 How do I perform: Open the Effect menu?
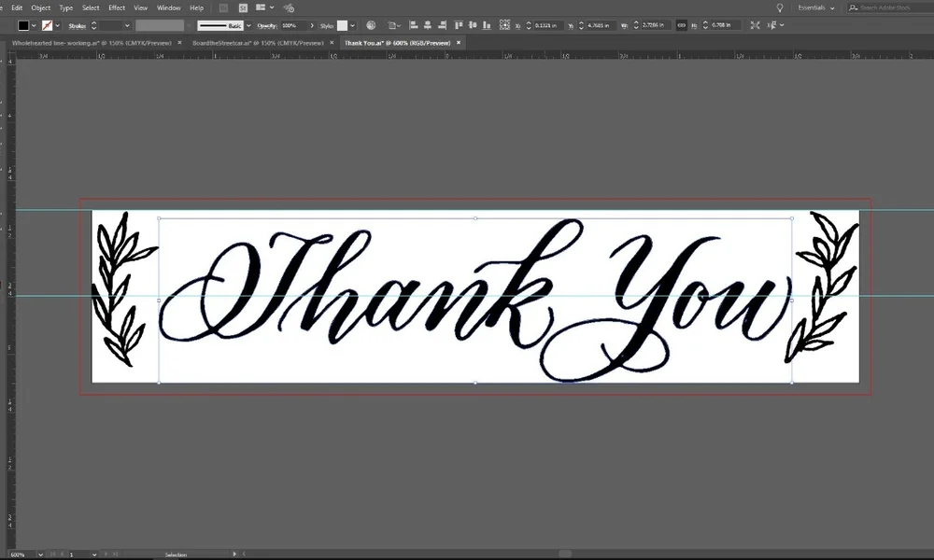click(x=115, y=7)
